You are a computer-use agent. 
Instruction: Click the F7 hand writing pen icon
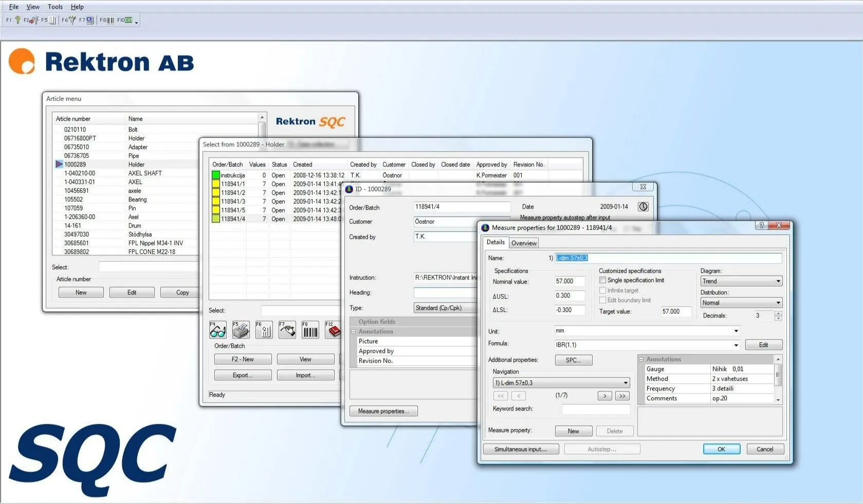coord(287,330)
